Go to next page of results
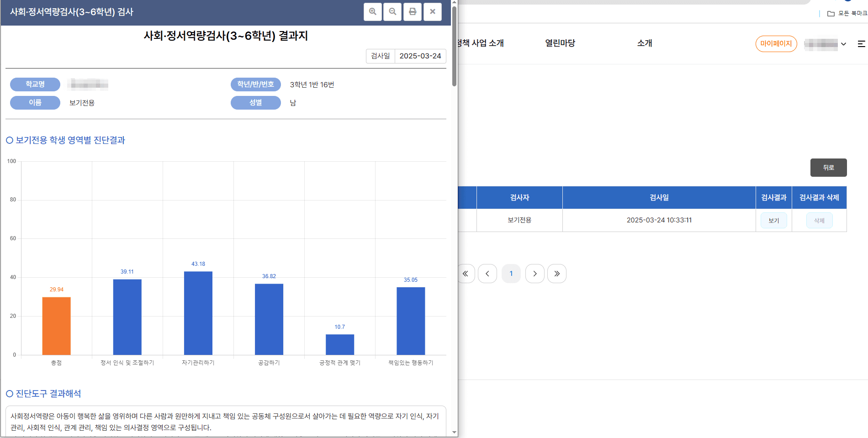868x438 pixels. (x=535, y=274)
